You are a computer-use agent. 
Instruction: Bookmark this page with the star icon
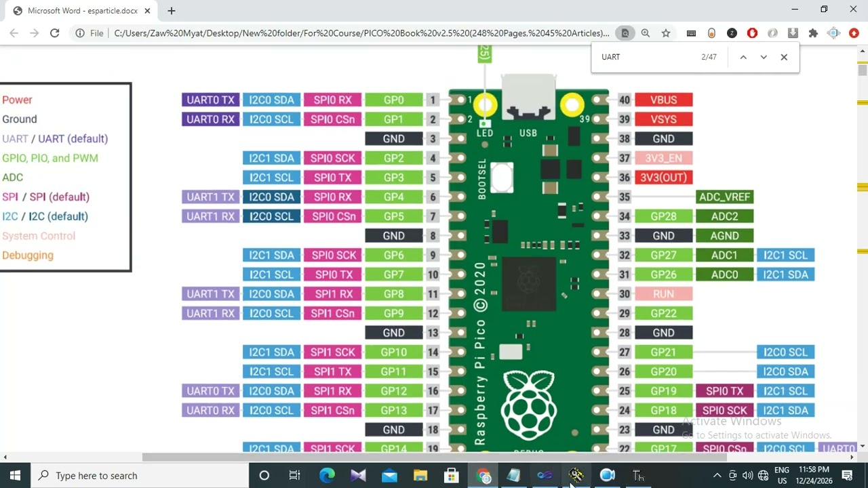[666, 33]
